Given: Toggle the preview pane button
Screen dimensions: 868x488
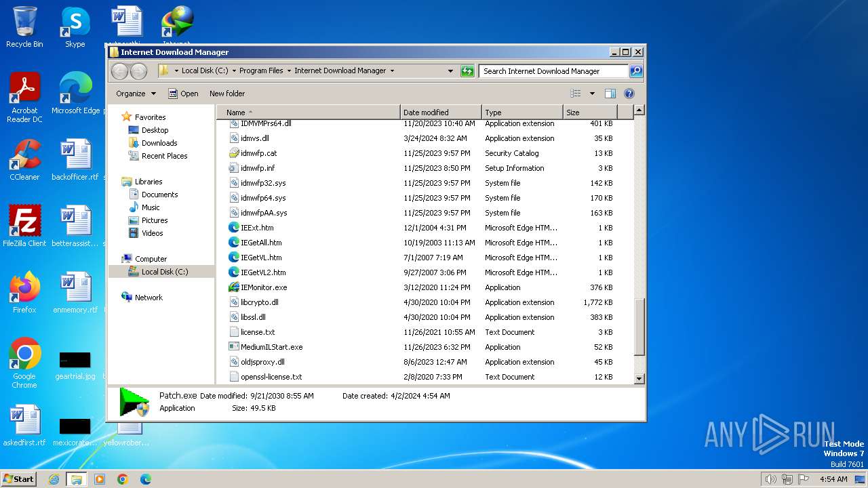Looking at the screenshot, I should point(610,94).
